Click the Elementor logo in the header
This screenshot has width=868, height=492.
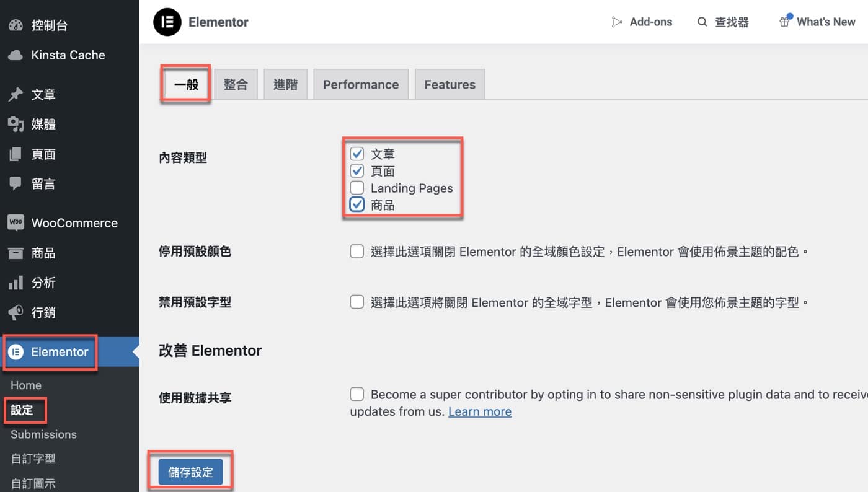(167, 22)
